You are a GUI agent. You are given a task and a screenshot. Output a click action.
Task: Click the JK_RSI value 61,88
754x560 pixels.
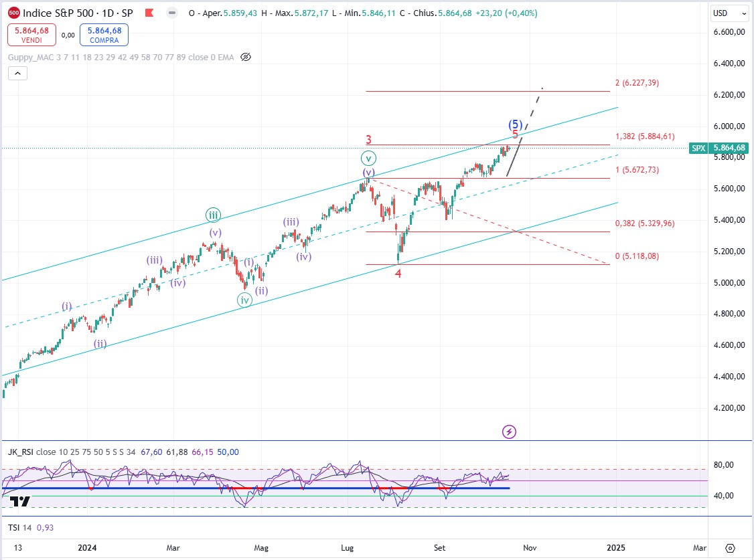click(177, 452)
